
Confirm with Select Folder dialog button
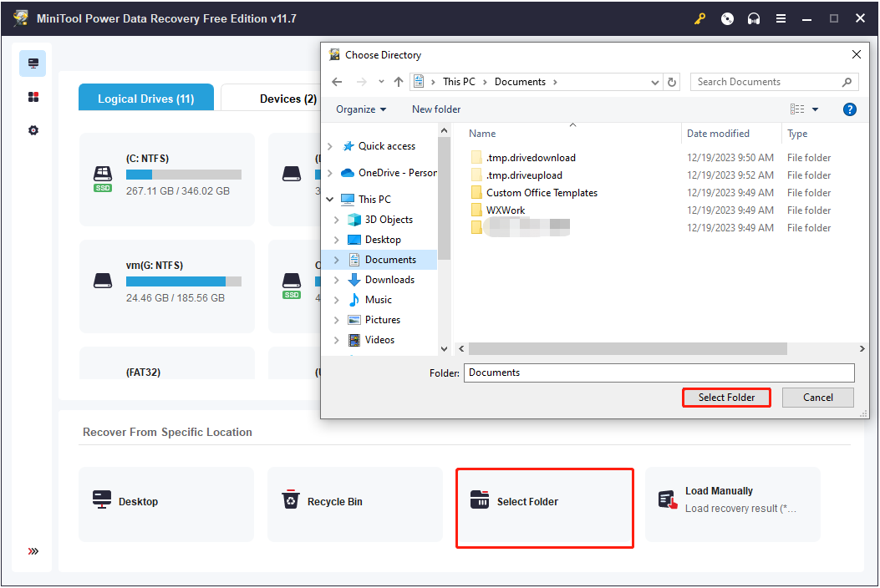pos(726,398)
